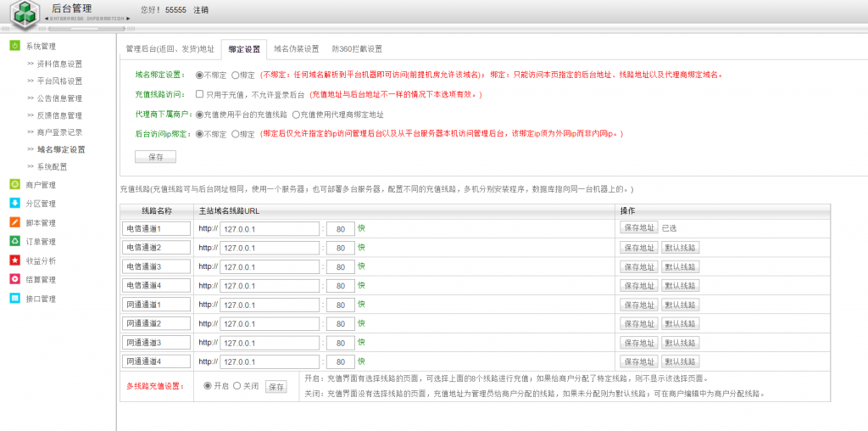Switch to the 域名伪装设置 tab
868x431 pixels.
click(296, 49)
